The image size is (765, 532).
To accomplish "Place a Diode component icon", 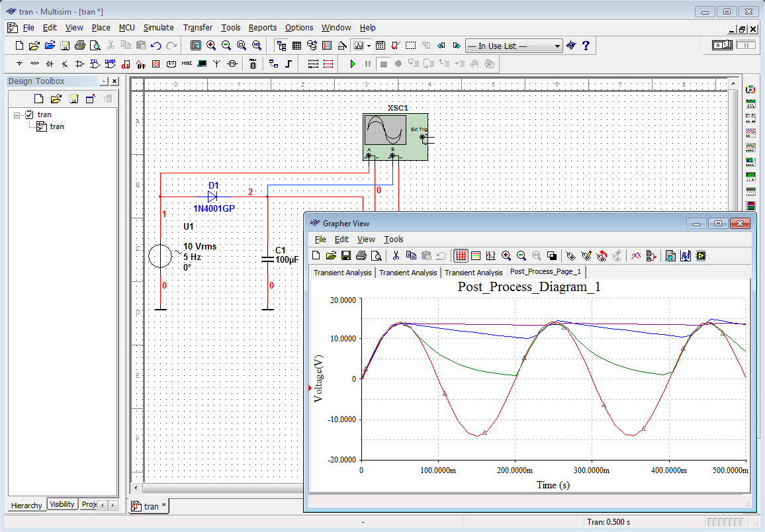I will pyautogui.click(x=50, y=64).
